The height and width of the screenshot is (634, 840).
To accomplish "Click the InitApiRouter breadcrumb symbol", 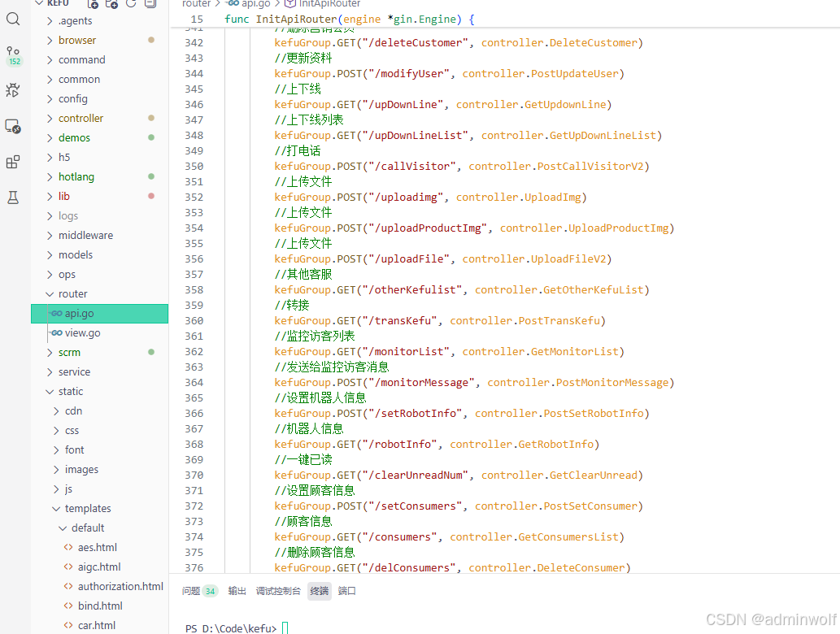I will (323, 4).
